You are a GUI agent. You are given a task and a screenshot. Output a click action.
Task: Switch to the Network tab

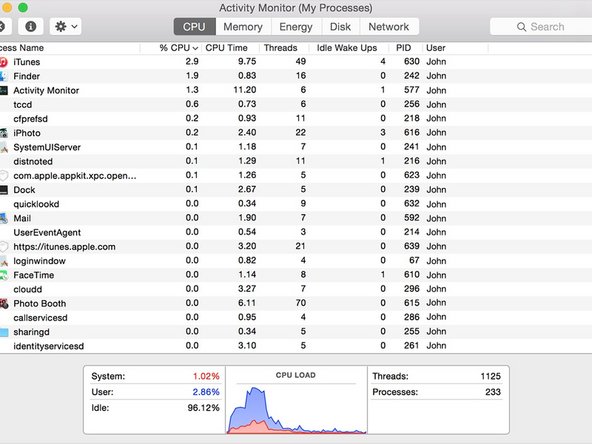(389, 27)
